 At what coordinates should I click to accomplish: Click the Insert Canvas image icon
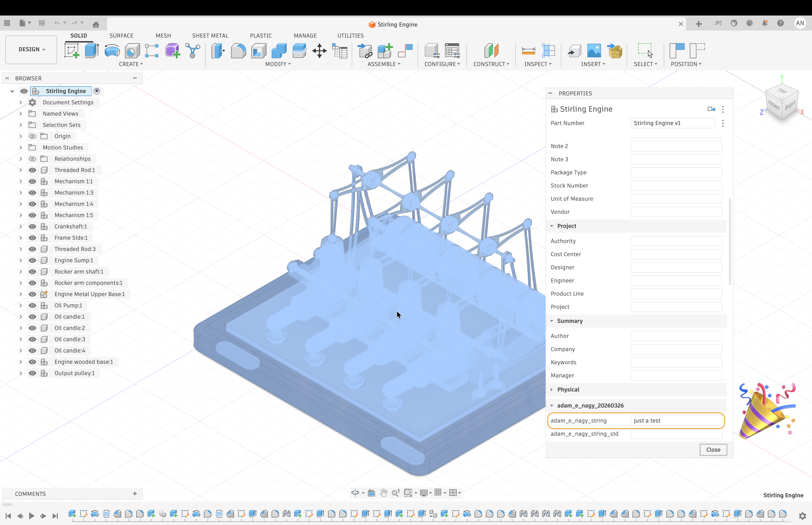[x=594, y=51]
